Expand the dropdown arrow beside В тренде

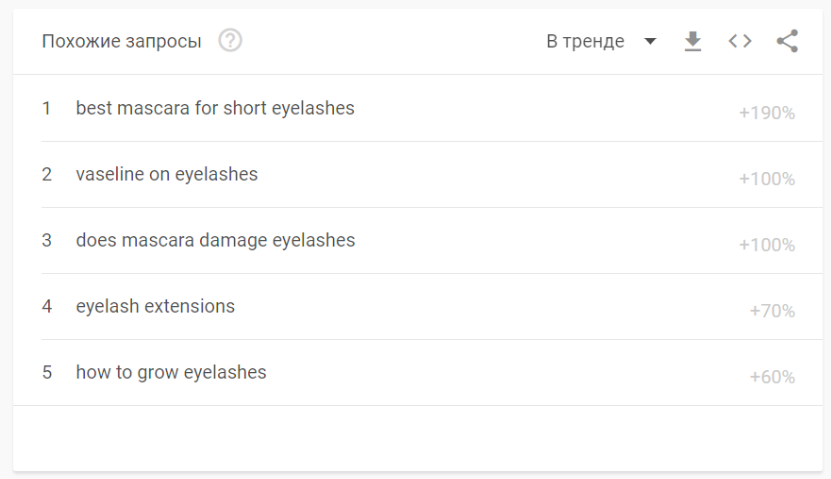pyautogui.click(x=650, y=41)
